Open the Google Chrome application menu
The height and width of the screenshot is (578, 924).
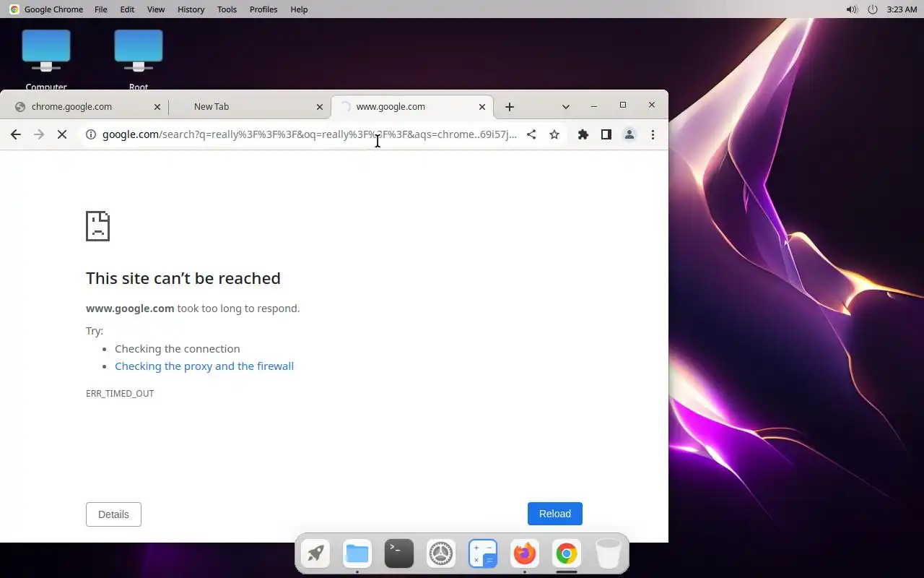(x=53, y=9)
